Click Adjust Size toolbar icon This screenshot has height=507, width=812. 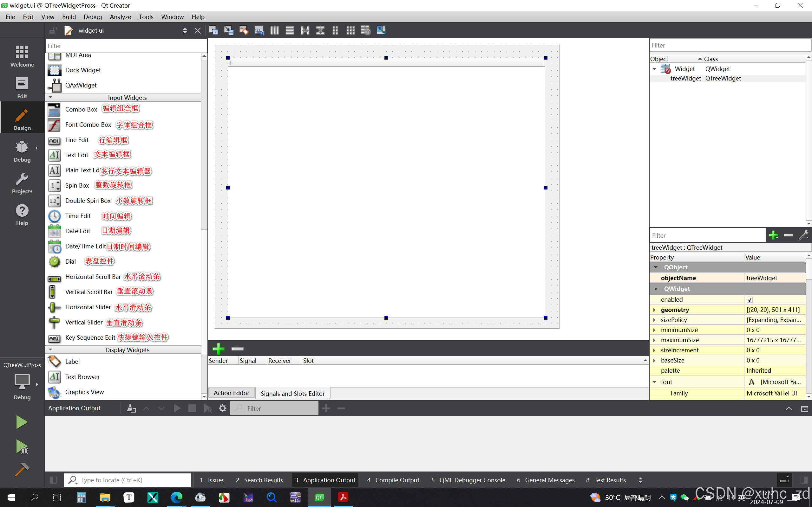click(381, 30)
